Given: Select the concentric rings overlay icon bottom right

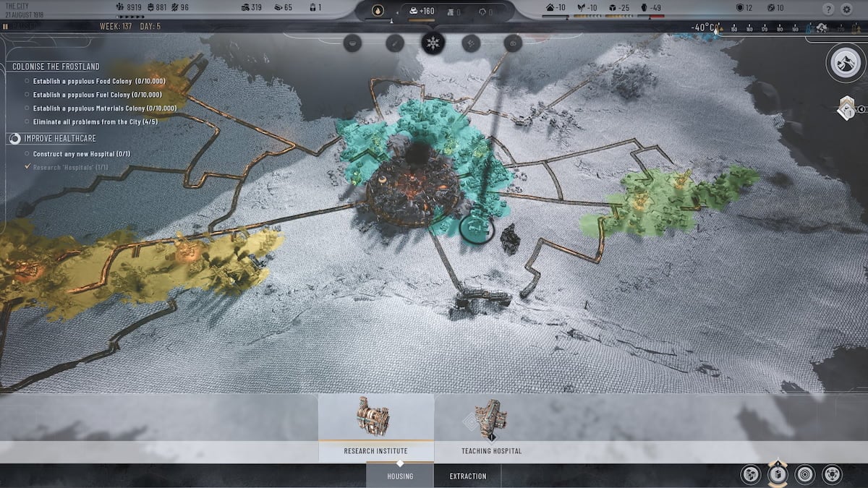Looking at the screenshot, I should point(805,476).
